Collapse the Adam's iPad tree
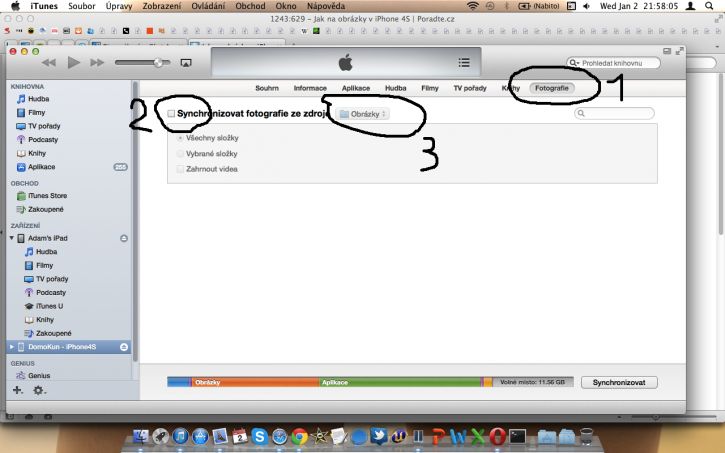Screen dimensions: 725x453 [x=12, y=238]
